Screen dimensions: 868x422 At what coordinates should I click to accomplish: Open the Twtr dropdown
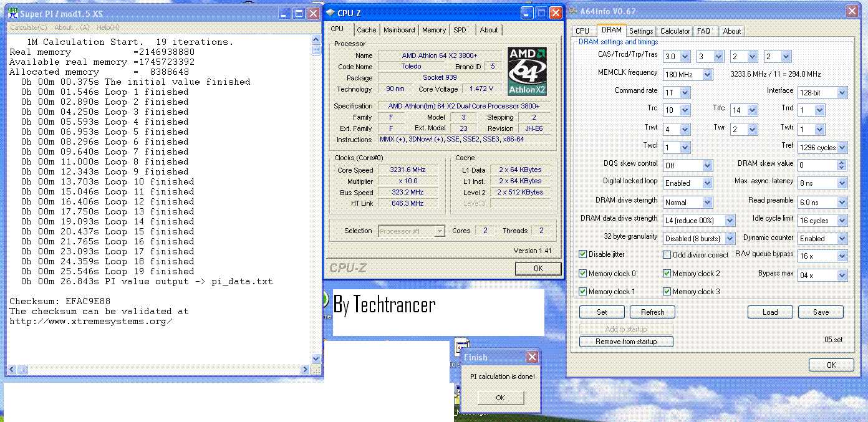pos(819,130)
